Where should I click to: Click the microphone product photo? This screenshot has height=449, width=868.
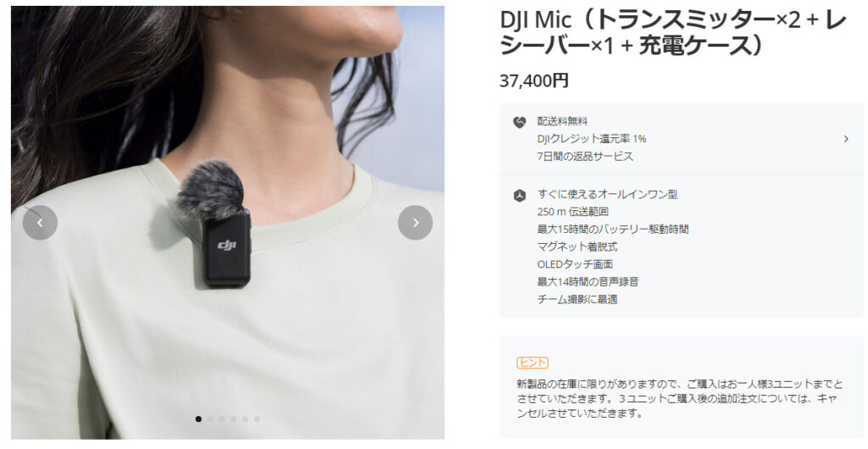pyautogui.click(x=227, y=223)
